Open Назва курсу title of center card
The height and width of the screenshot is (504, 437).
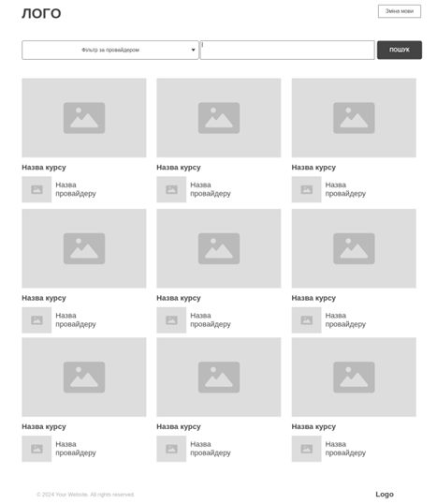point(179,298)
